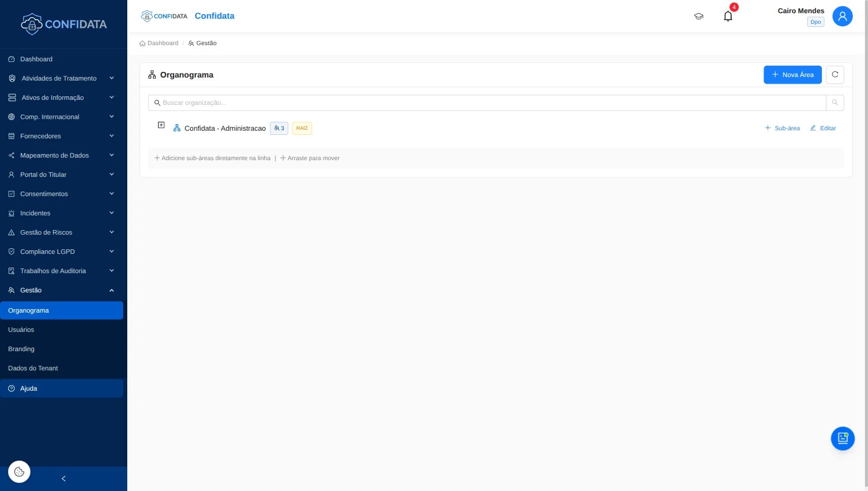Click the Editar link for the root area

[x=822, y=128]
